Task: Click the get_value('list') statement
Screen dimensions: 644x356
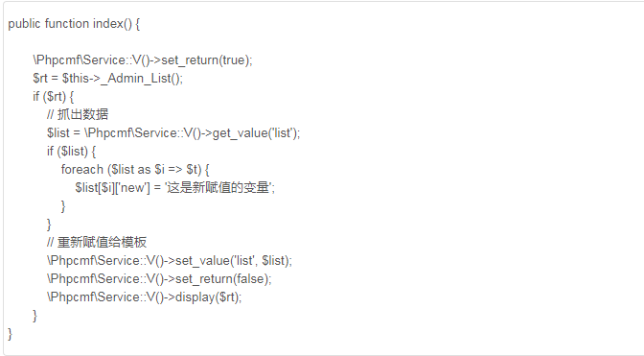Action: click(173, 133)
